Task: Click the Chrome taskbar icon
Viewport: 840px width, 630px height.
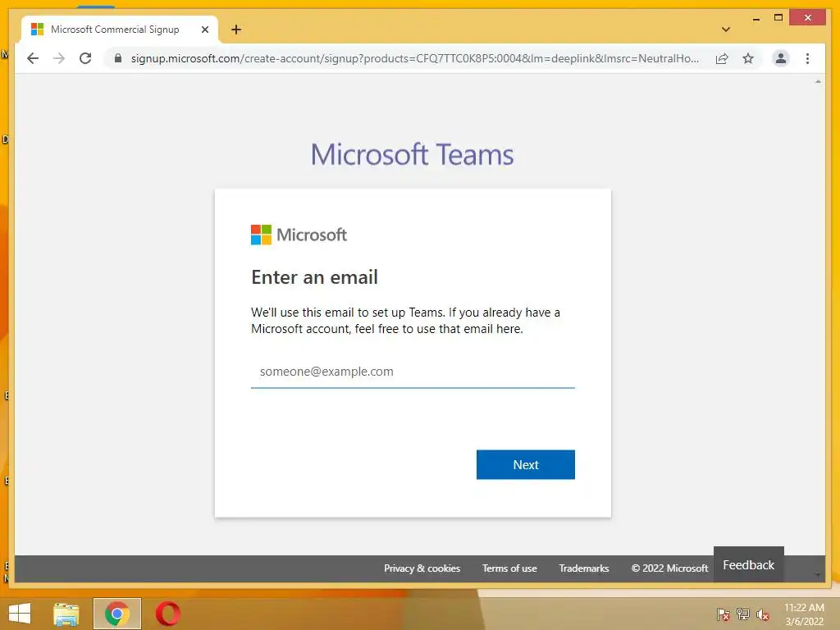Action: coord(117,614)
